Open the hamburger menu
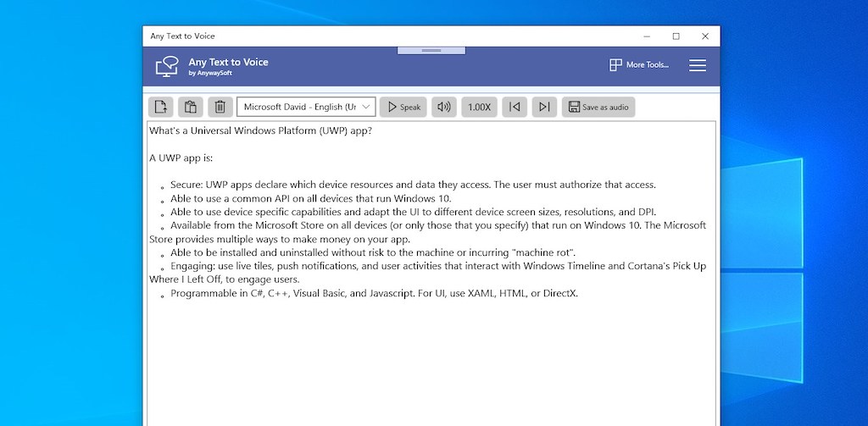 point(698,65)
